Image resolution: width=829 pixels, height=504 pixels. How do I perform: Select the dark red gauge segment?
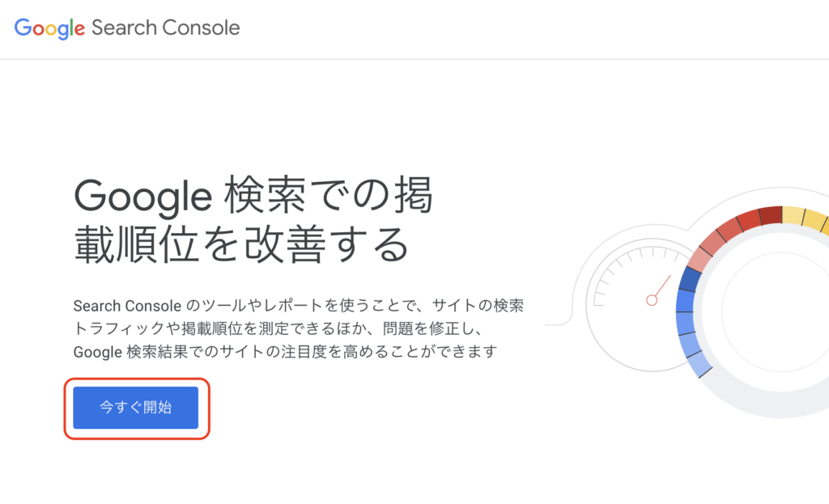click(x=771, y=215)
